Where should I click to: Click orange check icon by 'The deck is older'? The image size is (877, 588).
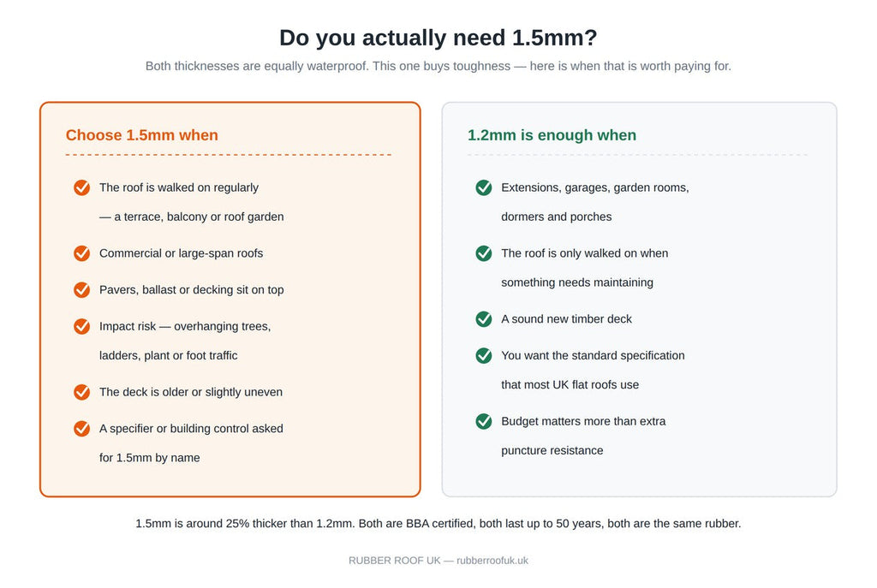click(81, 392)
